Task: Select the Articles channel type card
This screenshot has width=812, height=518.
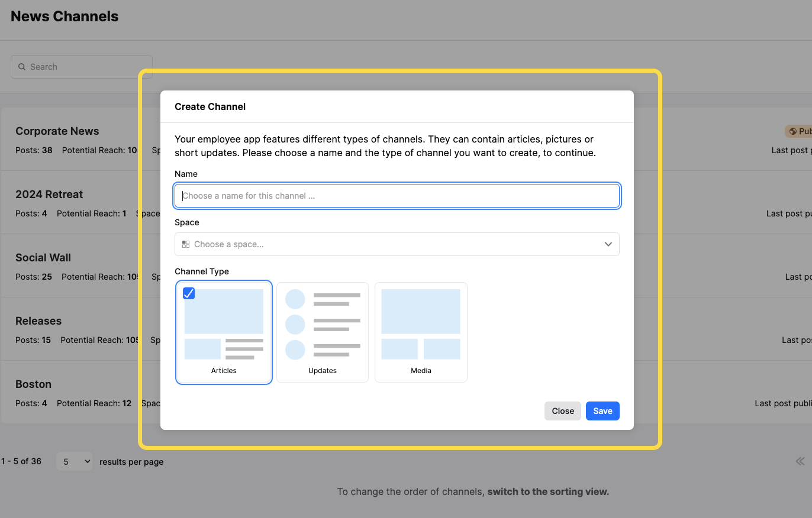Action: tap(224, 332)
